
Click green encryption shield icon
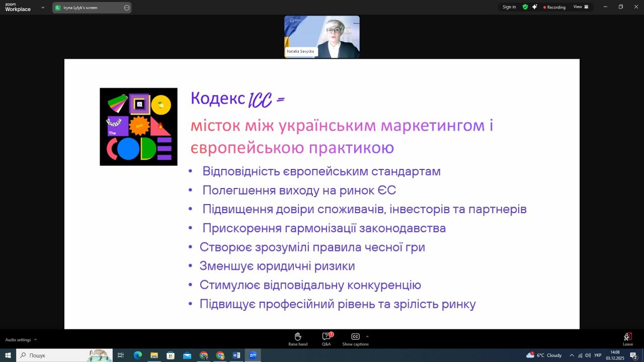point(525,7)
